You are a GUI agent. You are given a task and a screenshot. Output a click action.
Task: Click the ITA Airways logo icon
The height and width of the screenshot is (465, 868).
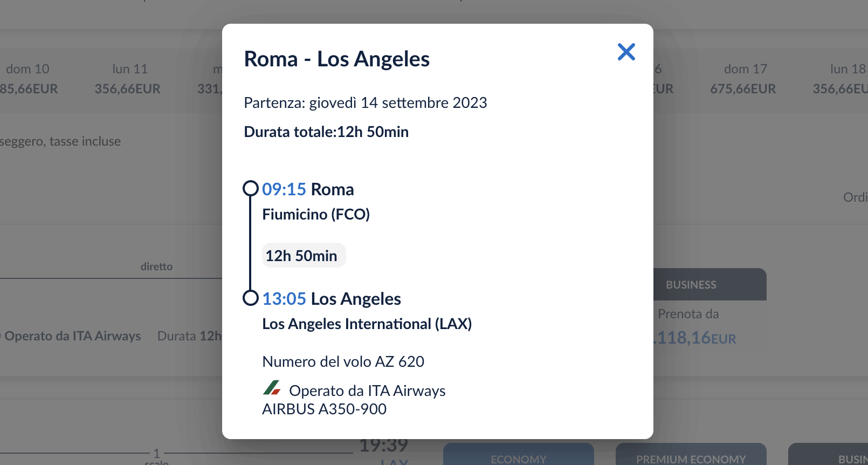(x=272, y=388)
